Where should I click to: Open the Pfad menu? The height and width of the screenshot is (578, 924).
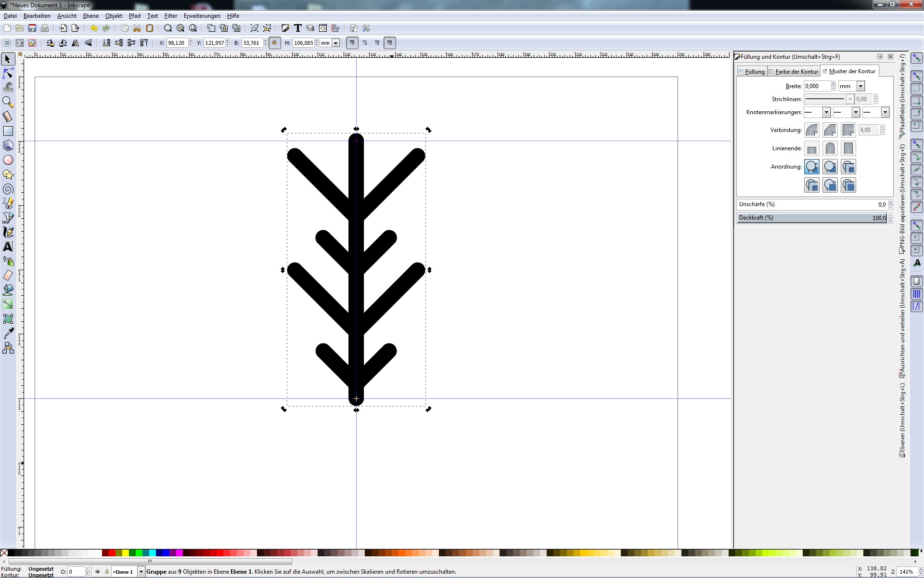coord(134,16)
